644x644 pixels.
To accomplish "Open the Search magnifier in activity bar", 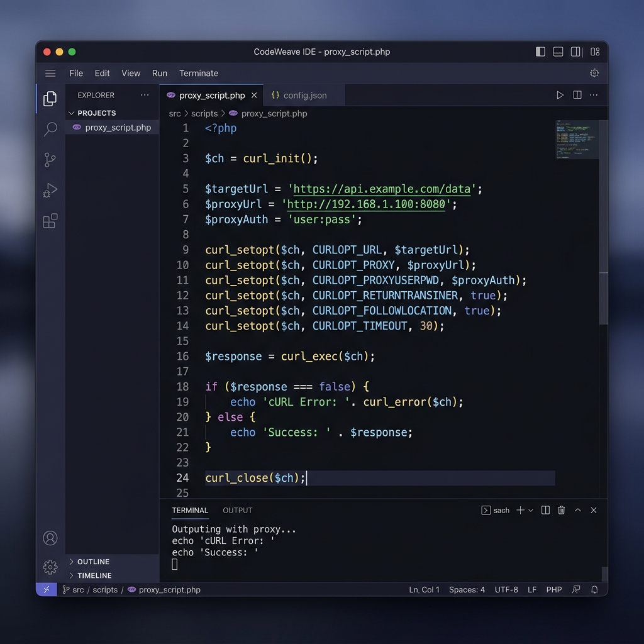I will pos(50,129).
